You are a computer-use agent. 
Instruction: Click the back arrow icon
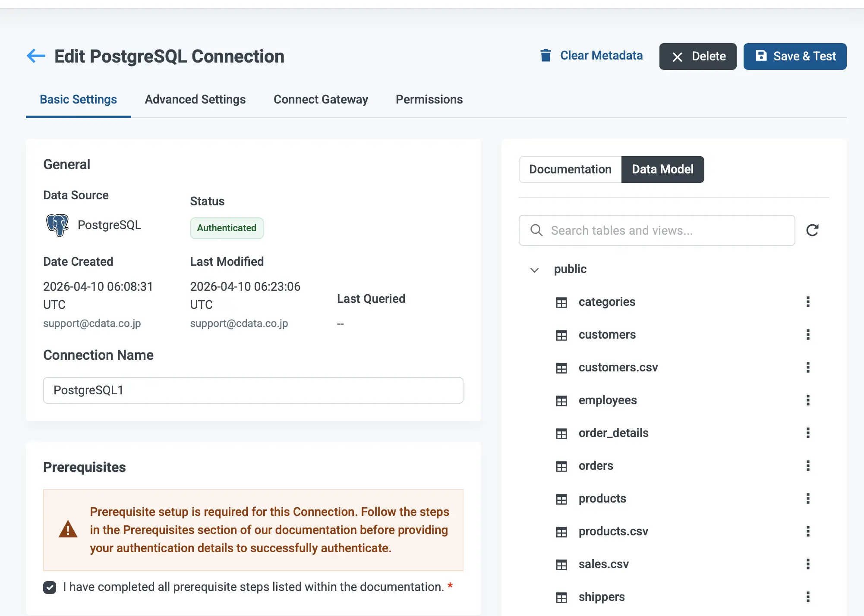[x=36, y=56]
